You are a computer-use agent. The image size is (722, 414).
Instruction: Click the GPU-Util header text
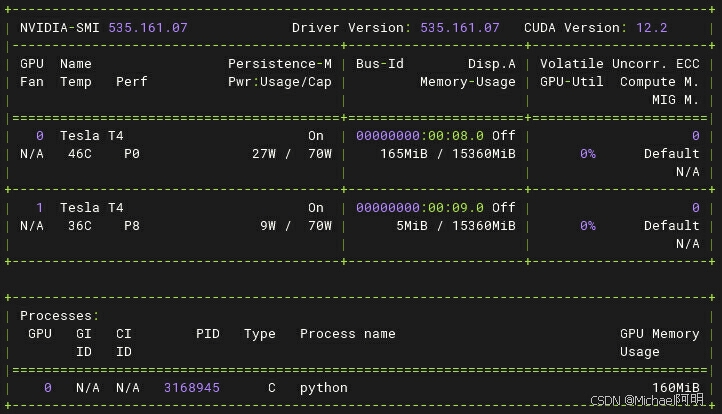[571, 82]
